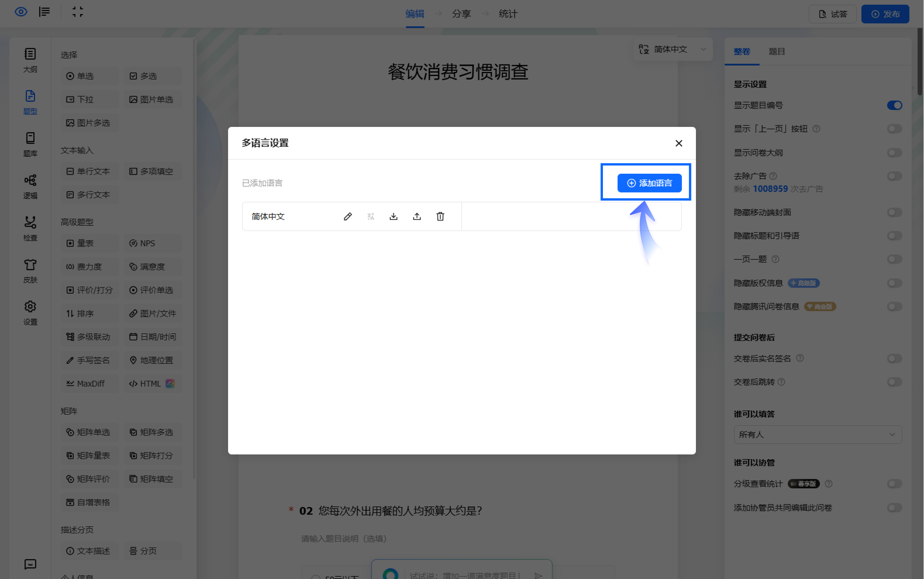Click the upload icon for 简体中文
The image size is (924, 579).
(417, 216)
